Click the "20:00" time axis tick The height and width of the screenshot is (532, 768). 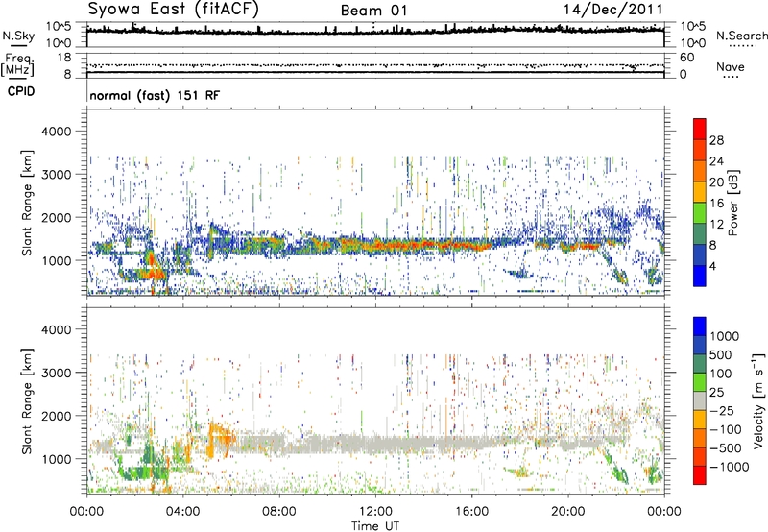(568, 512)
